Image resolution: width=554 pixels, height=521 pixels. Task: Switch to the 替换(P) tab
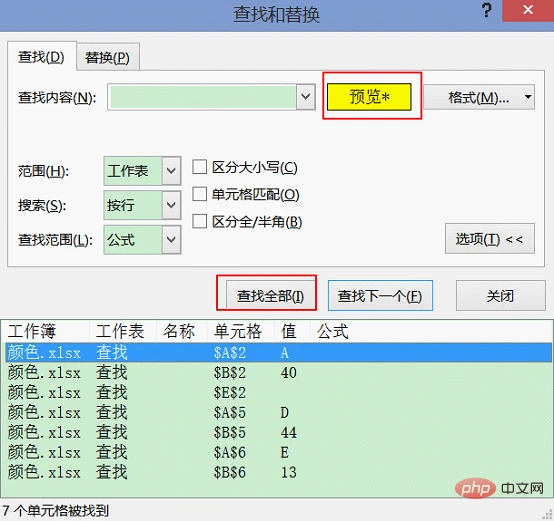coord(107,58)
